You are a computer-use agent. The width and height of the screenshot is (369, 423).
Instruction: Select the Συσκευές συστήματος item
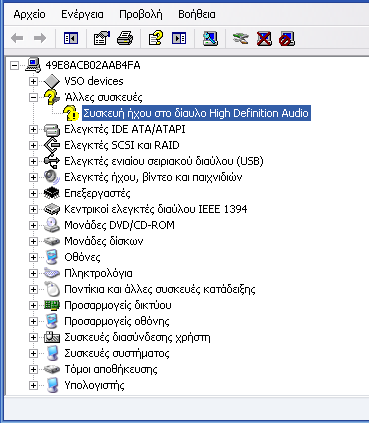tap(117, 353)
